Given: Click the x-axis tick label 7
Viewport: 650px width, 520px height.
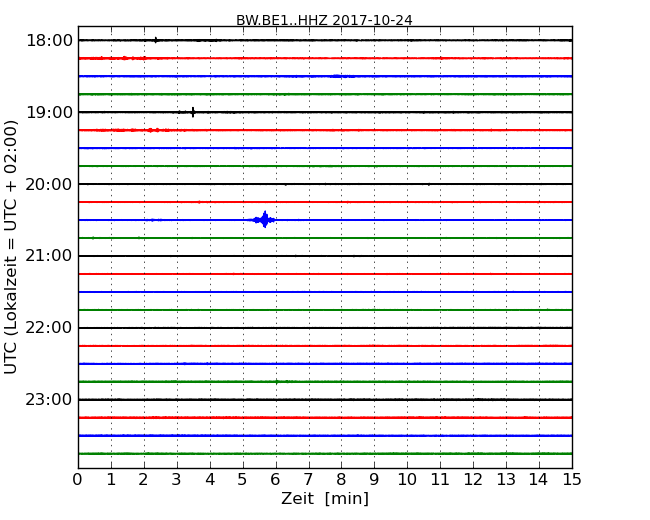Looking at the screenshot, I should (x=308, y=479).
